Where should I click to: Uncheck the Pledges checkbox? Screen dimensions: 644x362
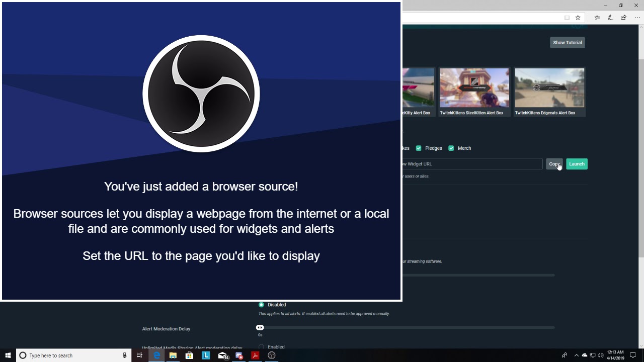[x=419, y=148]
